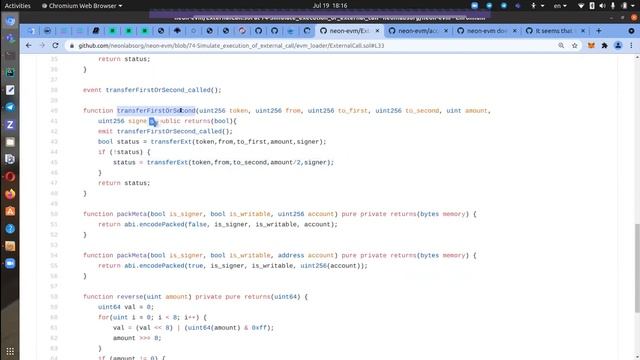Open the Chromium profile avatar menu
The width and height of the screenshot is (640, 360).
point(618,46)
